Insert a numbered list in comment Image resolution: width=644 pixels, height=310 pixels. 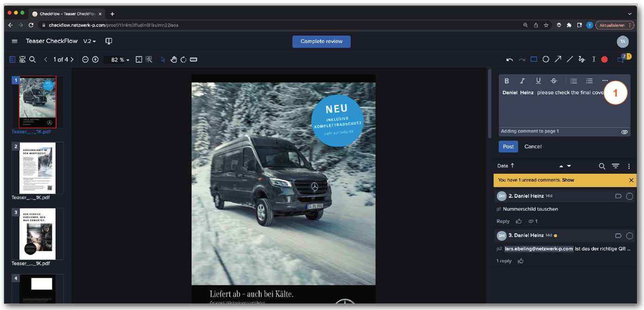click(x=589, y=81)
